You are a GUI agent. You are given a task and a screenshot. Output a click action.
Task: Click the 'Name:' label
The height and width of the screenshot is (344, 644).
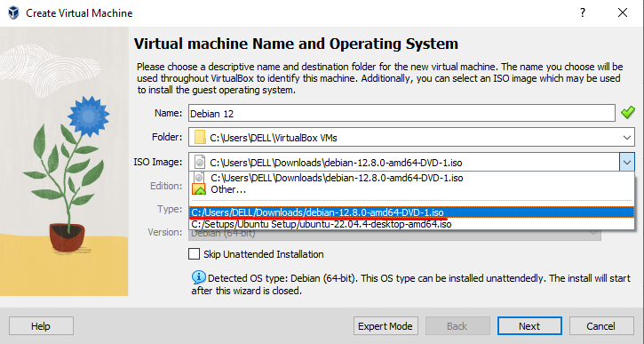coord(169,113)
